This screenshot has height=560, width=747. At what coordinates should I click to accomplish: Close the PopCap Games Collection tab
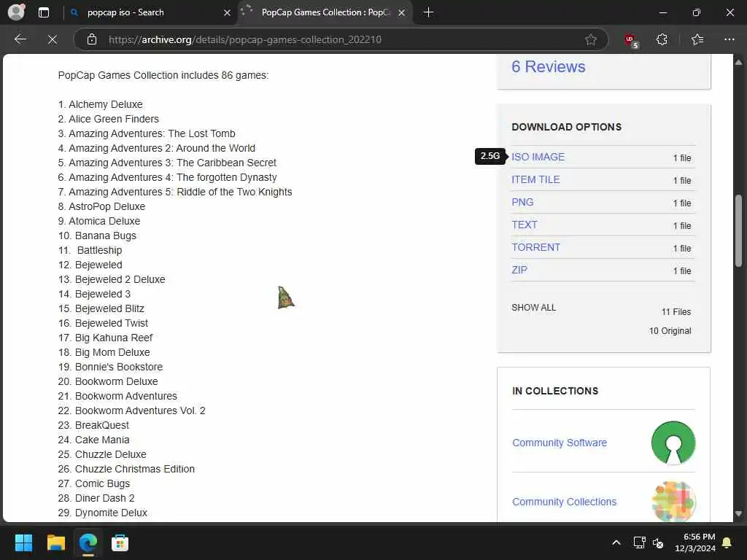402,13
